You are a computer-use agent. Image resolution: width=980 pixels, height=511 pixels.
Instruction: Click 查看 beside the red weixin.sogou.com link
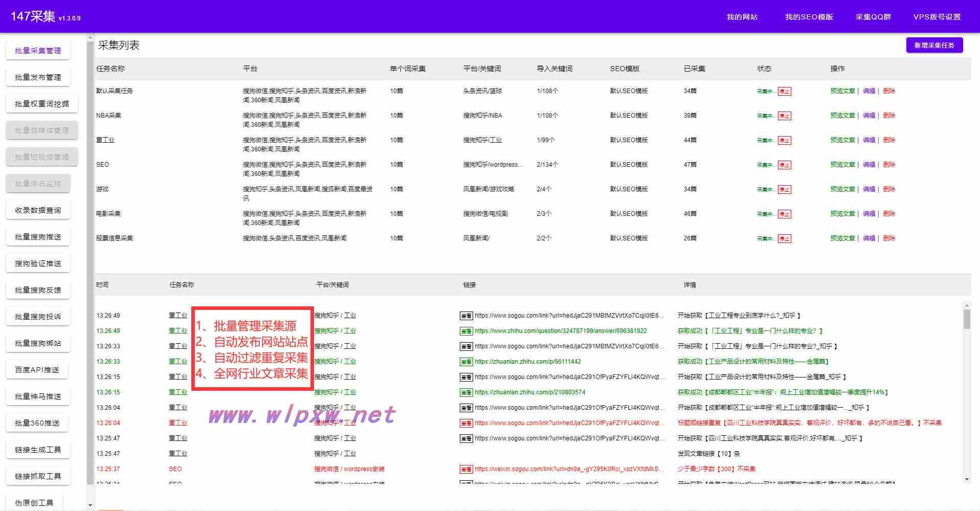(x=466, y=469)
